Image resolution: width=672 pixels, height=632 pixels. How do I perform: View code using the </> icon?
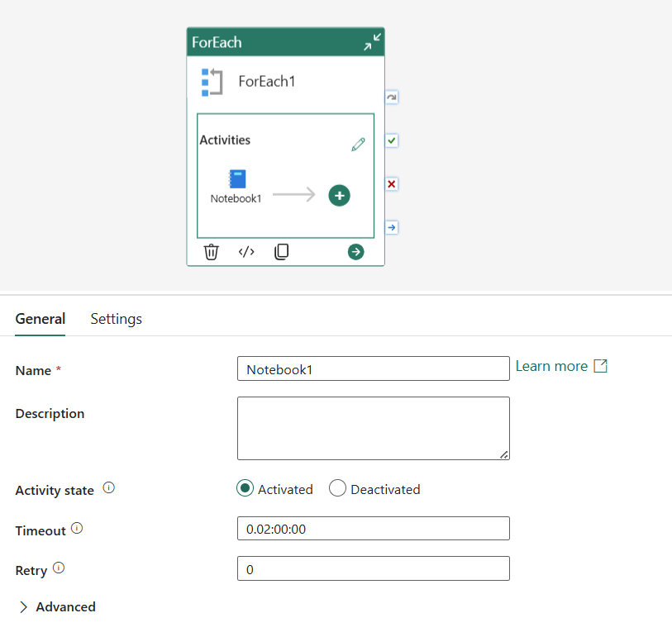[246, 252]
